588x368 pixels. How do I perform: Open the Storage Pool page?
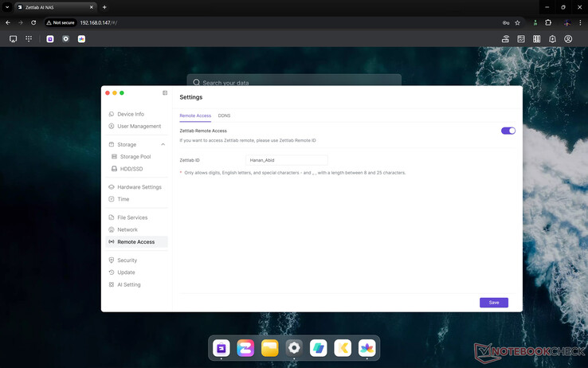[135, 157]
